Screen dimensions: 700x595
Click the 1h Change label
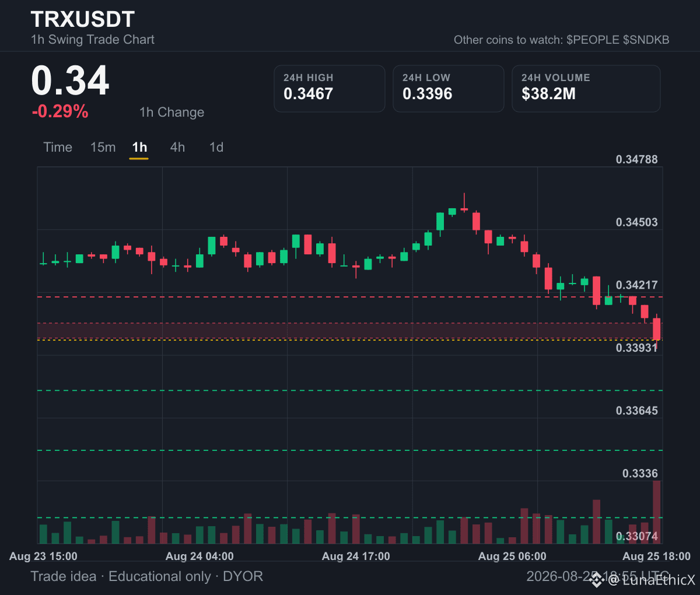(x=172, y=112)
